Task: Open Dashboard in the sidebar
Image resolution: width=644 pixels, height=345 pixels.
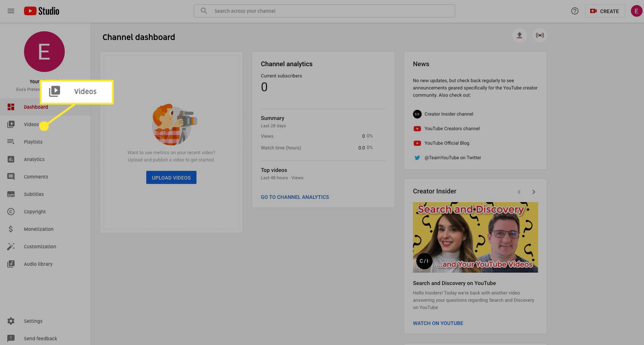Action: click(x=45, y=107)
